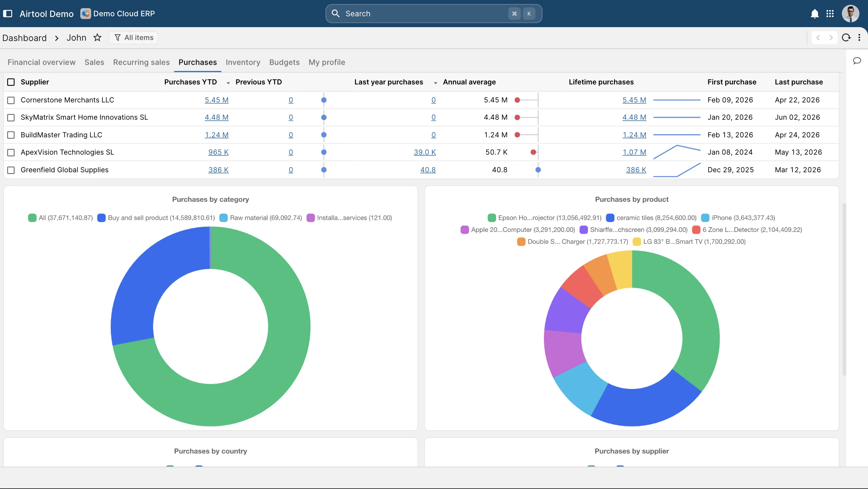Open the notifications bell
Image resolution: width=868 pixels, height=489 pixels.
coord(814,14)
